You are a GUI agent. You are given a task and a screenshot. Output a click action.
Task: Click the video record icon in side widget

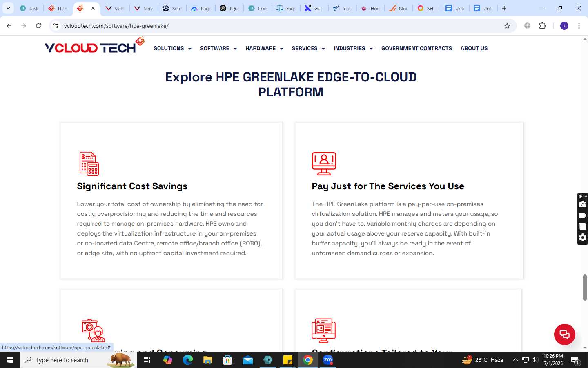coord(583,215)
